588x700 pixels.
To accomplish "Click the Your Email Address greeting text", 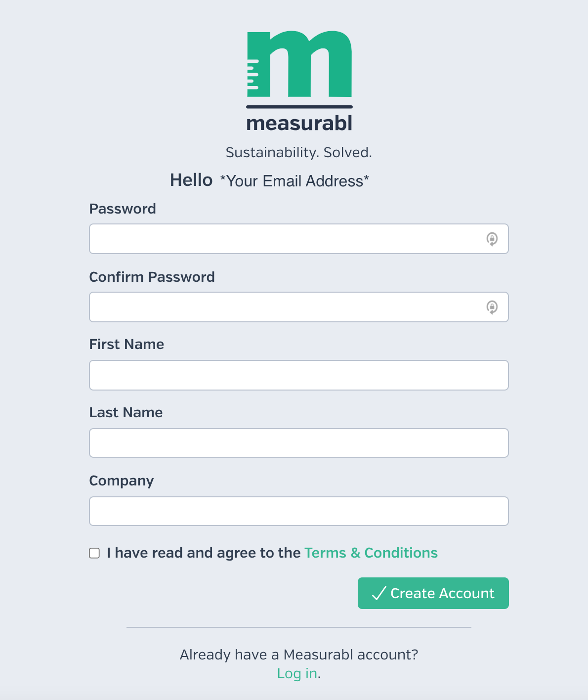I will [294, 181].
